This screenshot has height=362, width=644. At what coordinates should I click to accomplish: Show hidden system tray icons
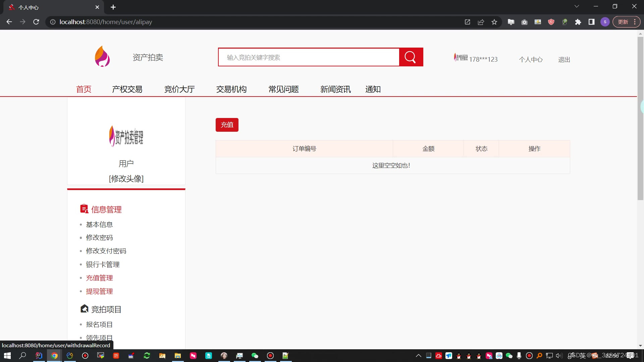click(x=418, y=356)
